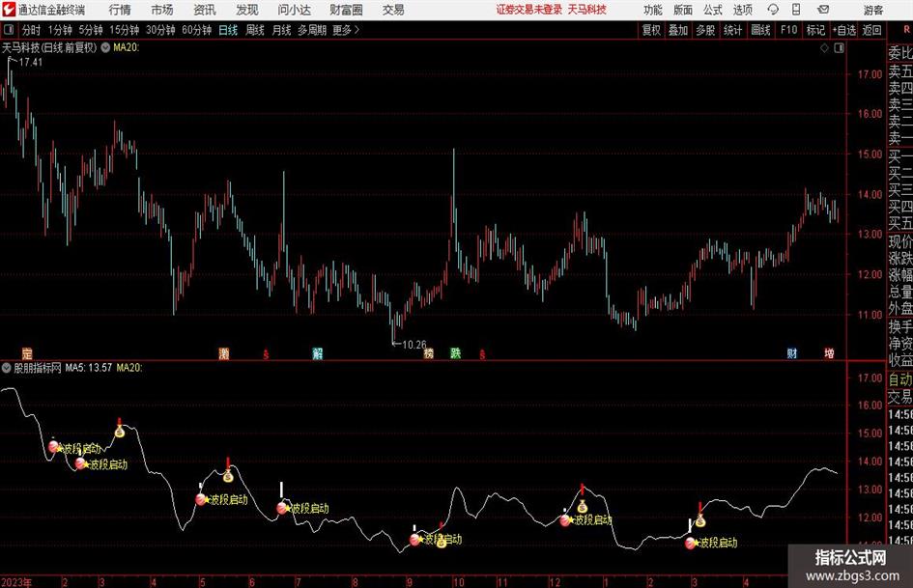
Task: Open the 版面 menu
Action: 682,10
